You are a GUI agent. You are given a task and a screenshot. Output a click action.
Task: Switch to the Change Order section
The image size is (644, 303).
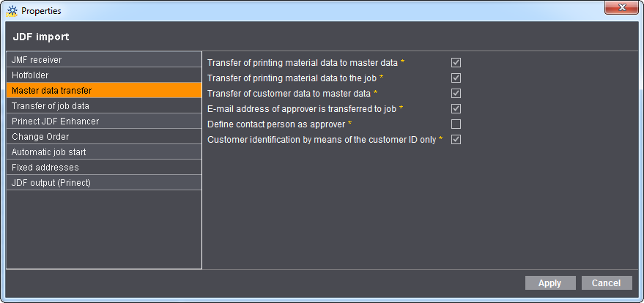click(103, 136)
